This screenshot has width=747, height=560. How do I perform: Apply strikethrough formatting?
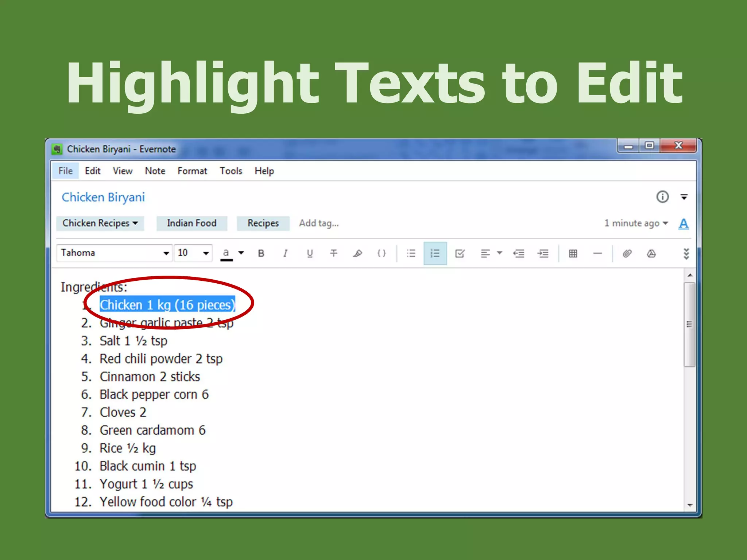(334, 253)
